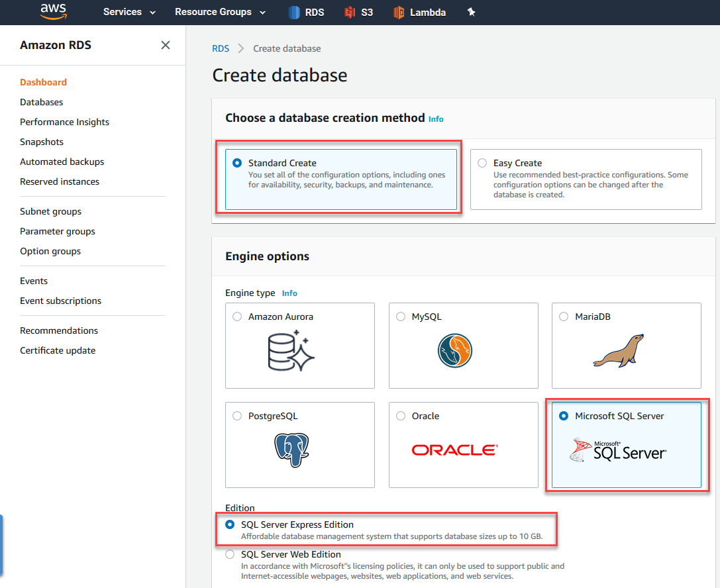Click the PostgreSQL elephant engine logo

tap(291, 450)
